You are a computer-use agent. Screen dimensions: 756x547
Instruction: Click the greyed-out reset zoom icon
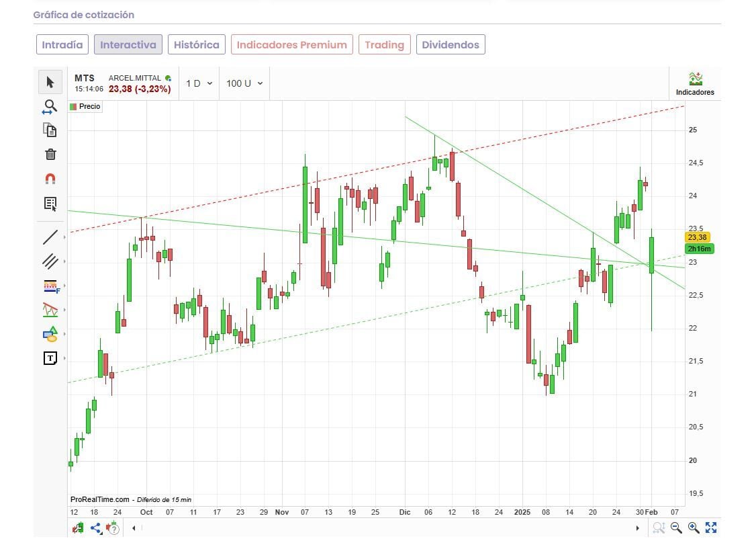pos(659,528)
